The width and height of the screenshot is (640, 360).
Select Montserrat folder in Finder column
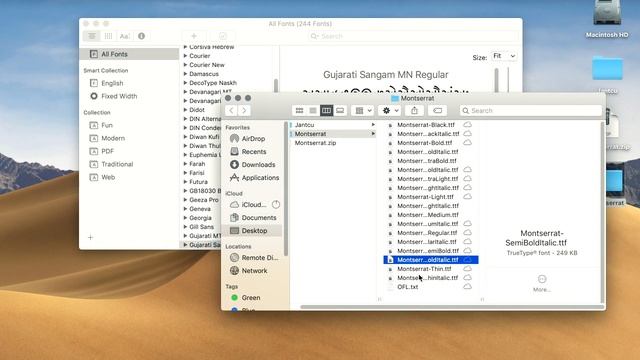tap(332, 134)
